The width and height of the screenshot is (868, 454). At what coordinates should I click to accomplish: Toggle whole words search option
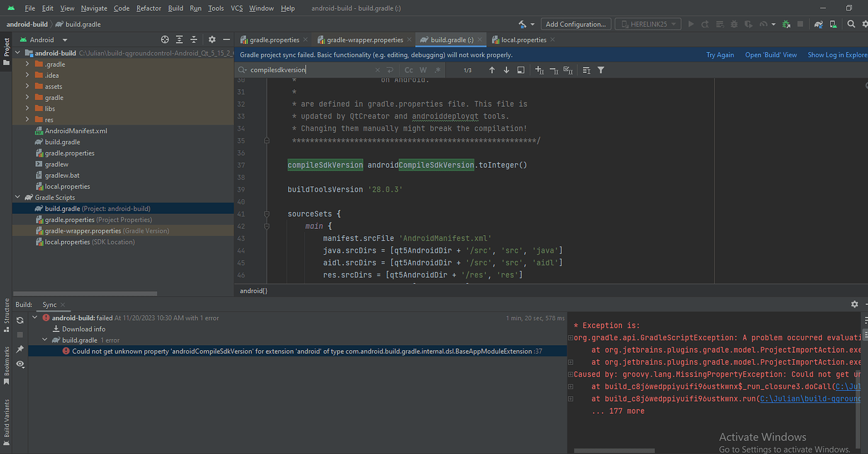423,70
